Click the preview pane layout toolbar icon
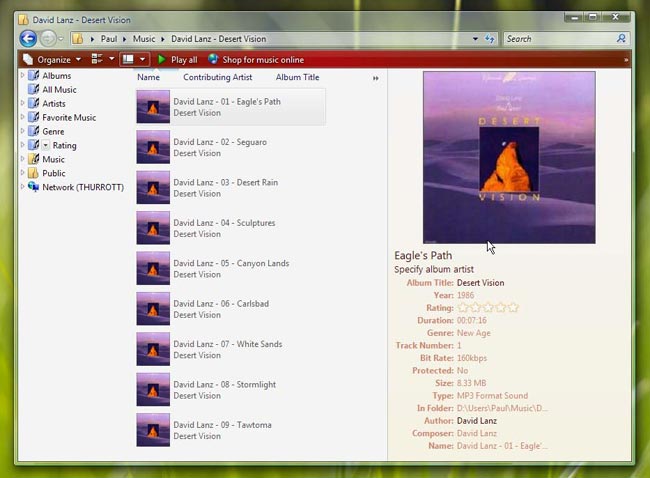 tap(129, 60)
